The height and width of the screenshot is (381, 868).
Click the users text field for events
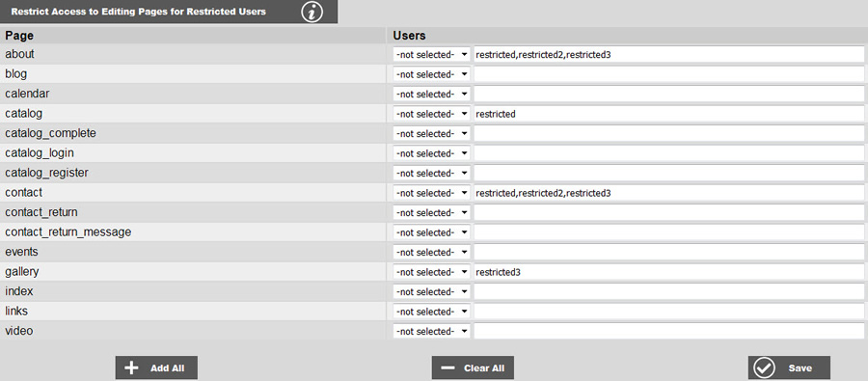pos(668,253)
